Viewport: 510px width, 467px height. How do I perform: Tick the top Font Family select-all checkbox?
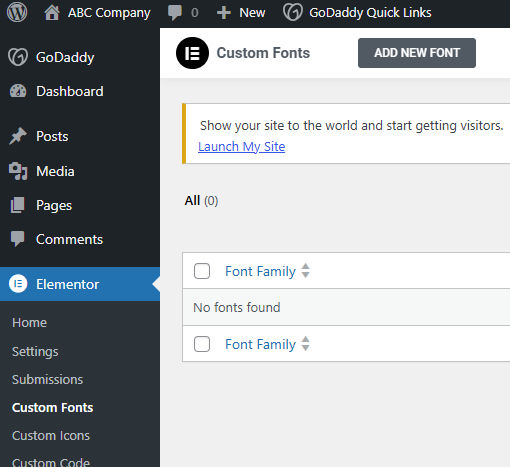pyautogui.click(x=202, y=271)
